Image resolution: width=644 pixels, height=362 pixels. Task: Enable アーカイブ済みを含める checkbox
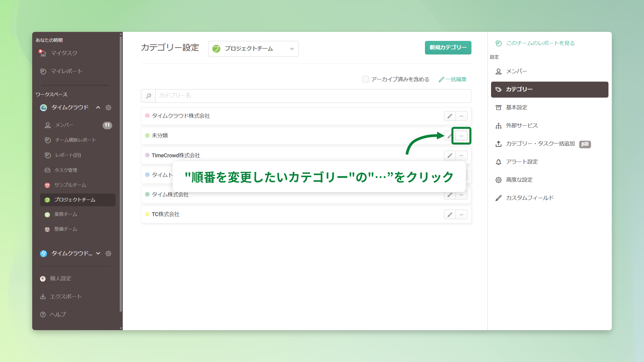pyautogui.click(x=366, y=79)
